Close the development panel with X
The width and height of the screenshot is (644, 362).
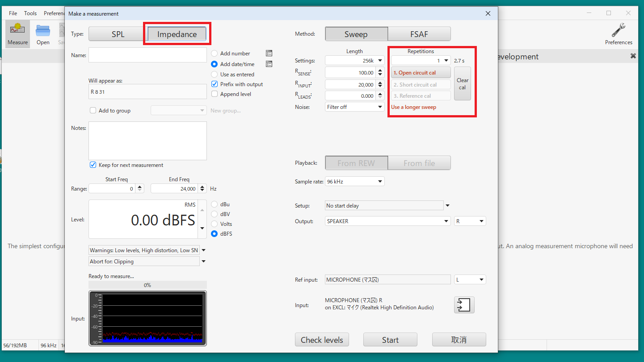click(x=633, y=56)
